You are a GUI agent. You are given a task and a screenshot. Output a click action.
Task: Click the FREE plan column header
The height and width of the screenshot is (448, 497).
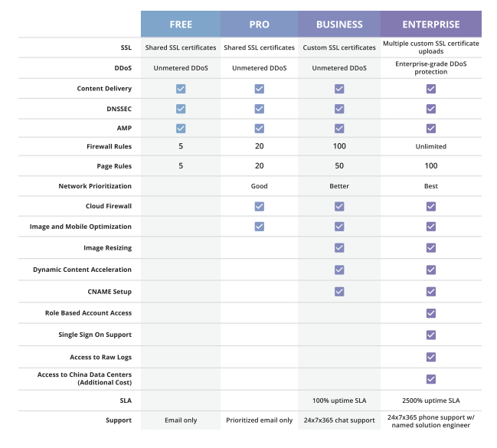point(181,25)
